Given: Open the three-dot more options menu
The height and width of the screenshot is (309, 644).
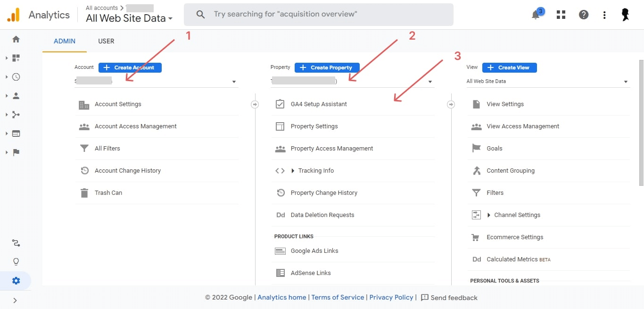Looking at the screenshot, I should [x=604, y=15].
